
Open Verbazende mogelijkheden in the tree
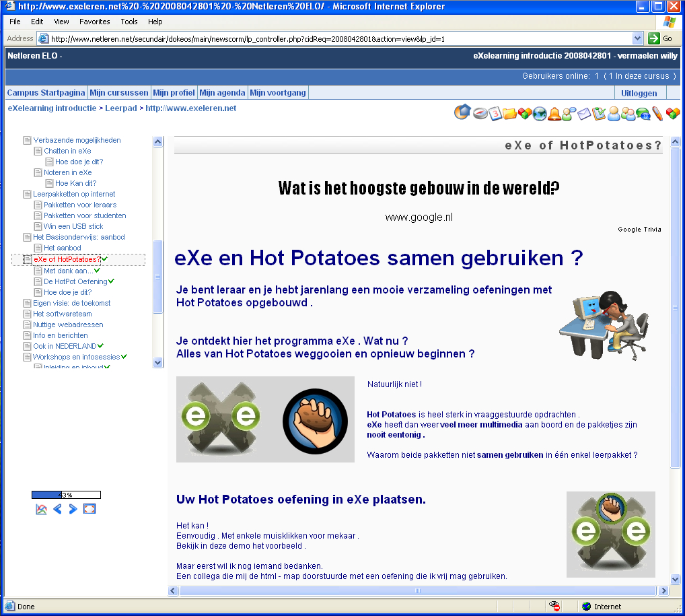(x=77, y=140)
